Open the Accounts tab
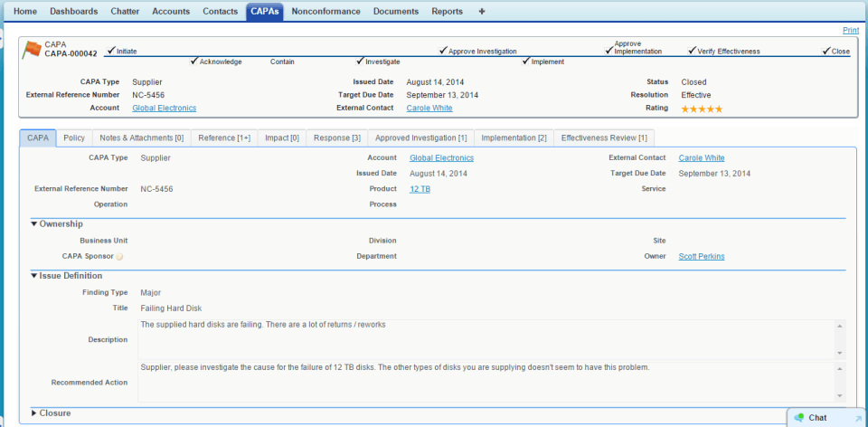Viewport: 868px width, 427px height. (171, 11)
